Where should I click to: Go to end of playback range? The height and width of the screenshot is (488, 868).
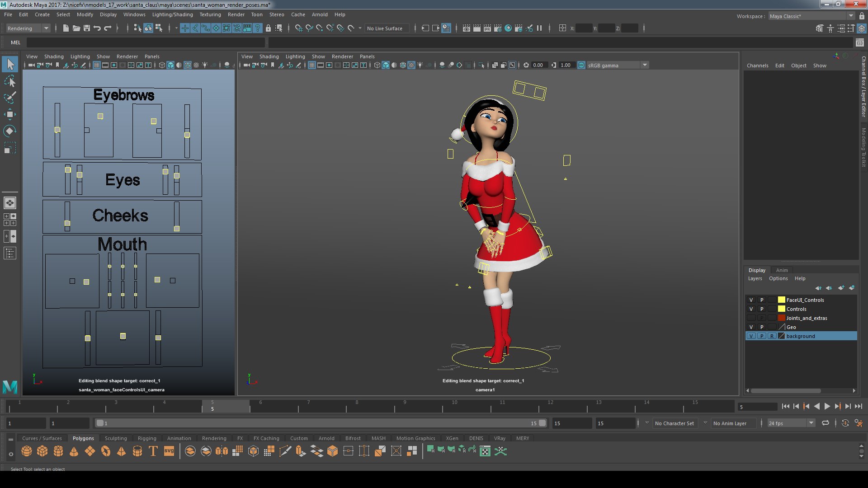click(859, 407)
